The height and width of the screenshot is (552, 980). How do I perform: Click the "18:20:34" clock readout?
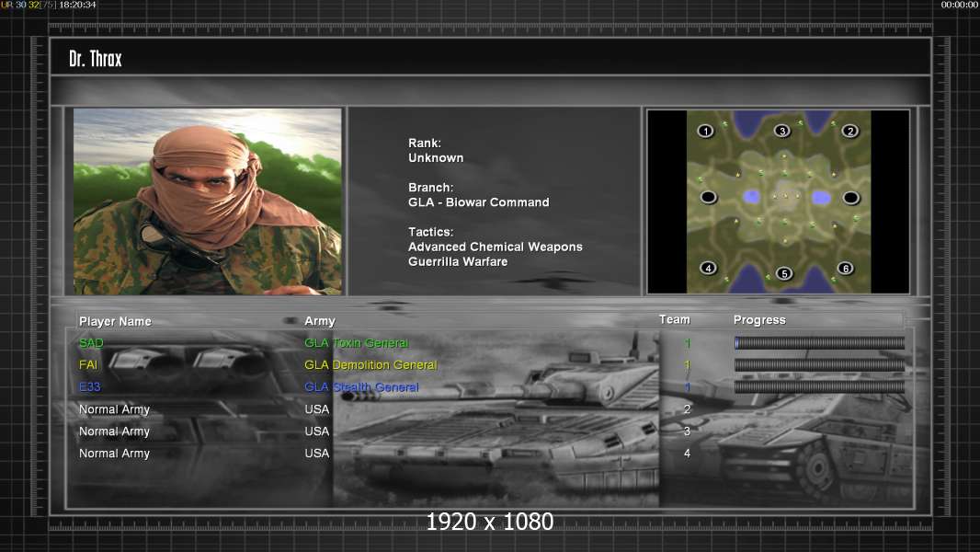pos(77,5)
